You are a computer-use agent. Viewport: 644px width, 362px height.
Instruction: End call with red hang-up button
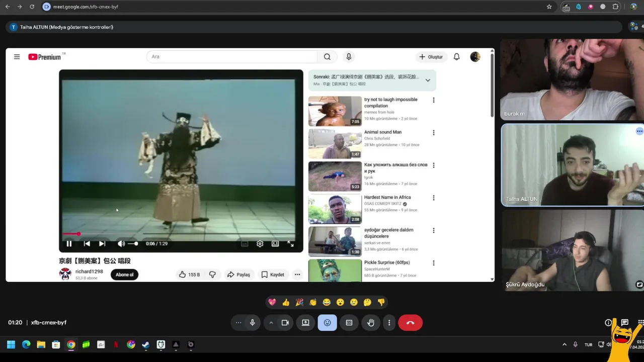tap(410, 323)
